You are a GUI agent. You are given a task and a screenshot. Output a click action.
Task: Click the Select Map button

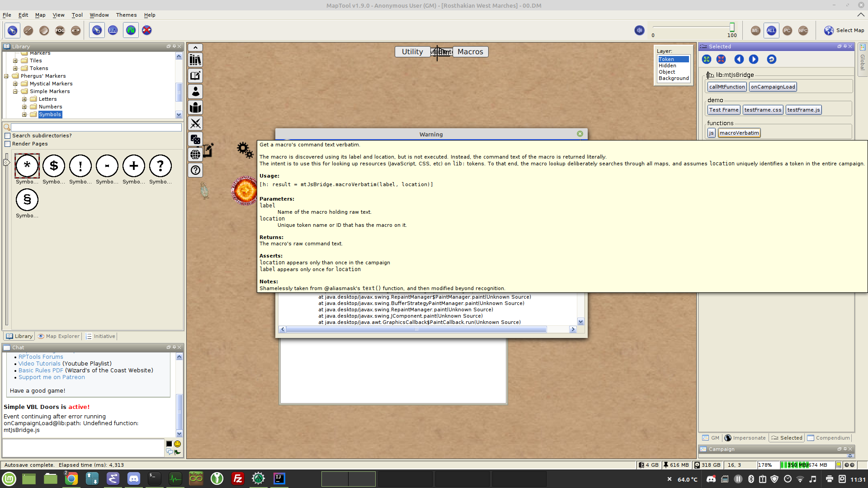[x=844, y=30]
